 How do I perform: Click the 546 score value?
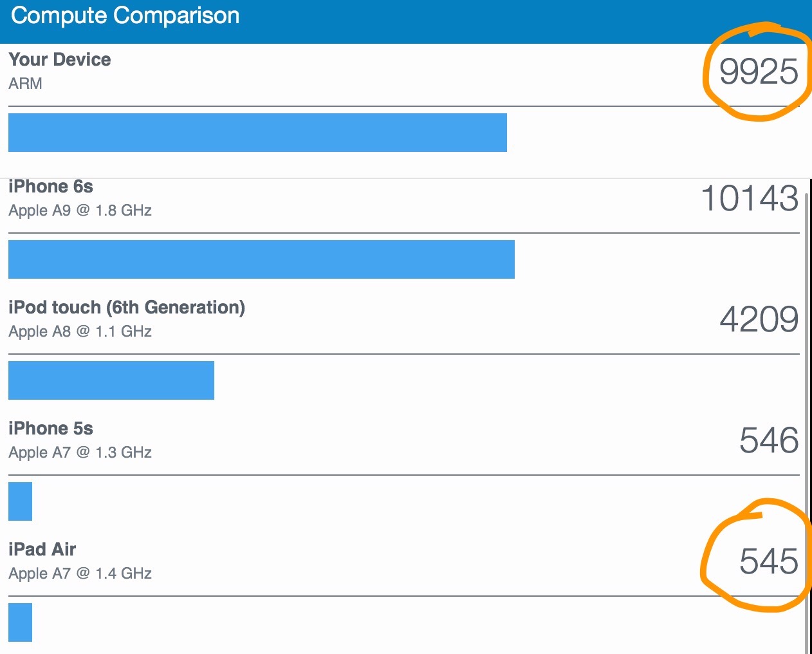[769, 440]
